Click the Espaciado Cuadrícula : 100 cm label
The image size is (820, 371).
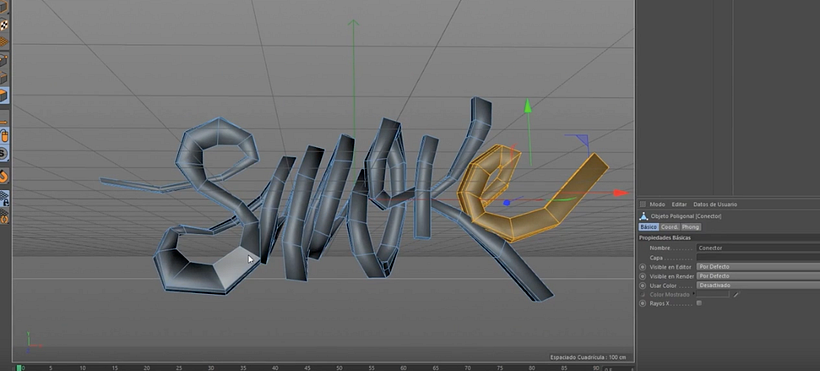point(588,357)
